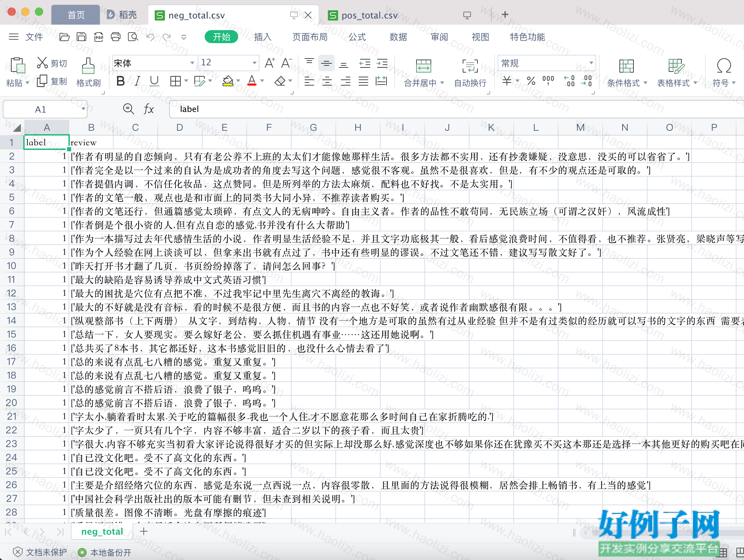Align text left

pos(309,81)
